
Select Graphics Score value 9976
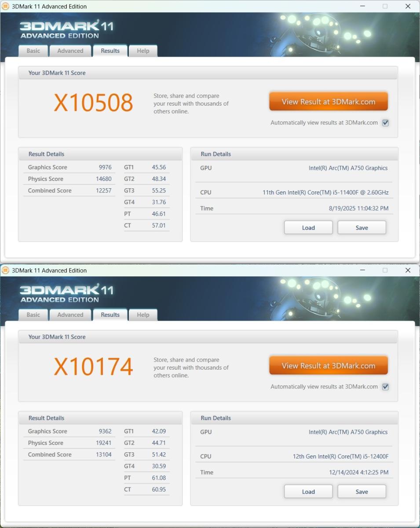(105, 167)
